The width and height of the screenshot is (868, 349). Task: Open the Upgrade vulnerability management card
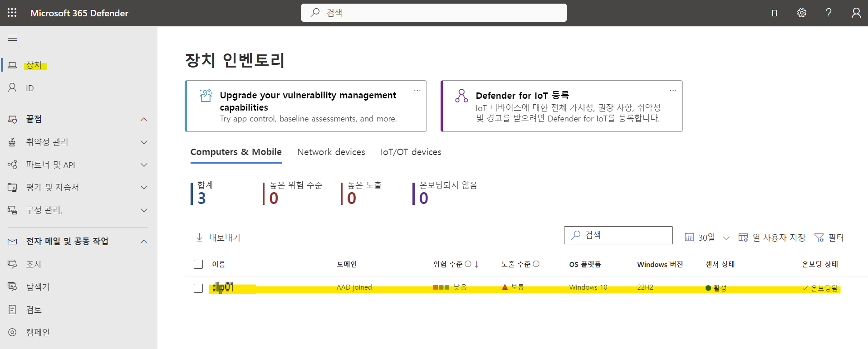(306, 106)
